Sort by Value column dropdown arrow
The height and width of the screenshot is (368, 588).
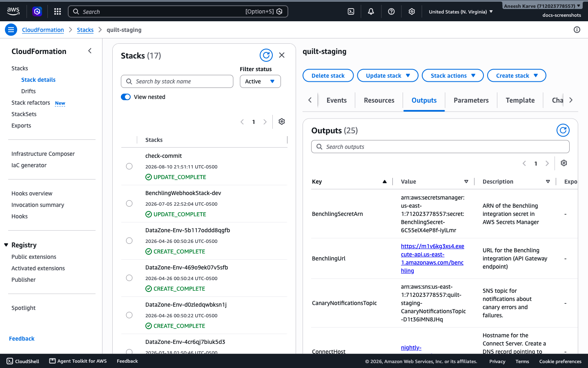coord(466,182)
